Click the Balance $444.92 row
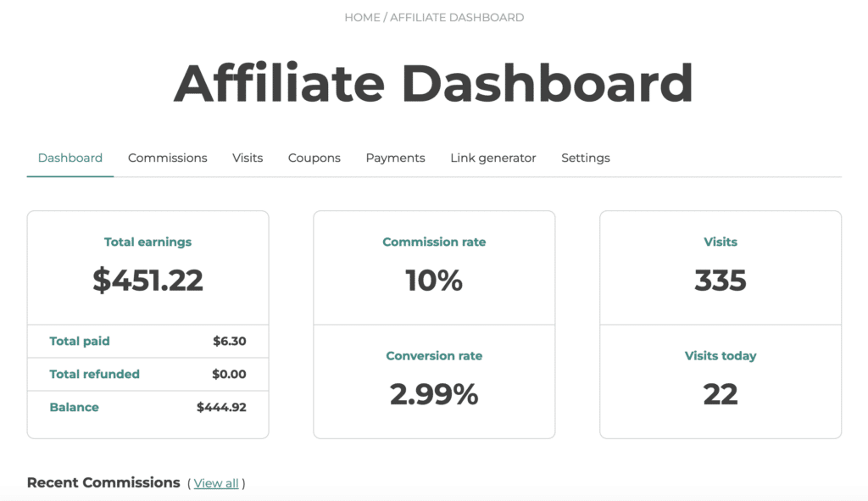 [147, 408]
